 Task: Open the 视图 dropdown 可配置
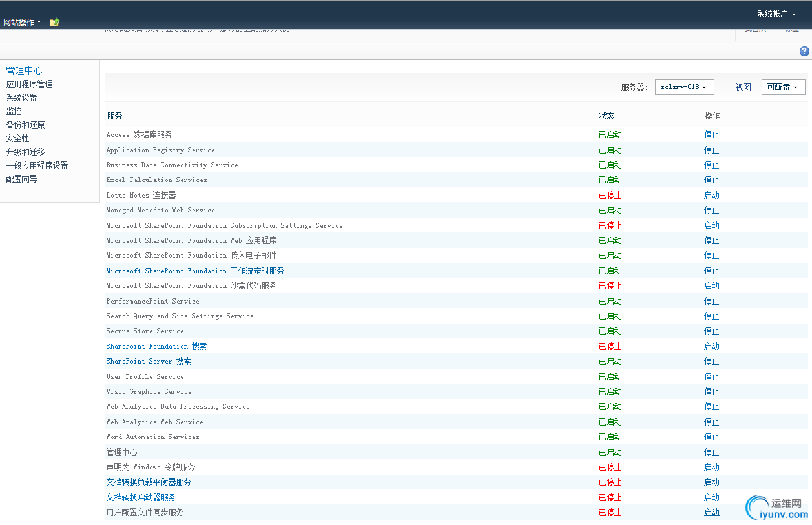[783, 87]
